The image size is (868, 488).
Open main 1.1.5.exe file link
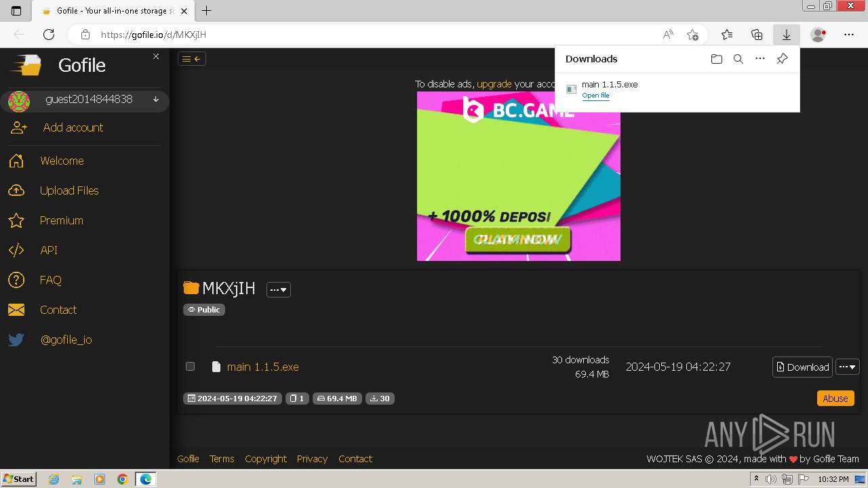(x=263, y=367)
